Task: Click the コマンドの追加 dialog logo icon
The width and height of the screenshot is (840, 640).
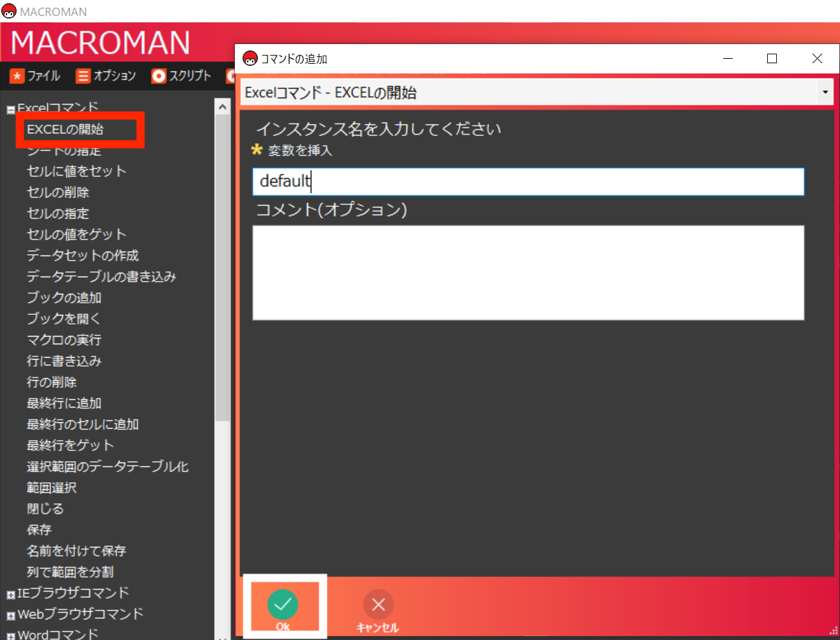Action: [x=251, y=59]
